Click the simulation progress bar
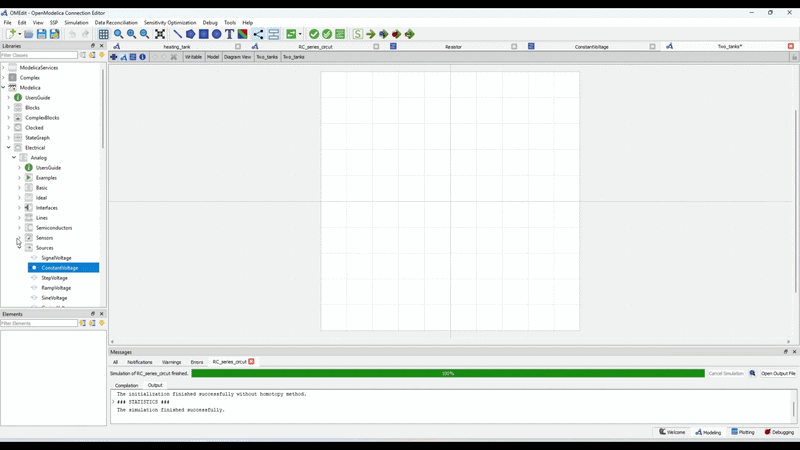800x450 pixels. pyautogui.click(x=448, y=373)
